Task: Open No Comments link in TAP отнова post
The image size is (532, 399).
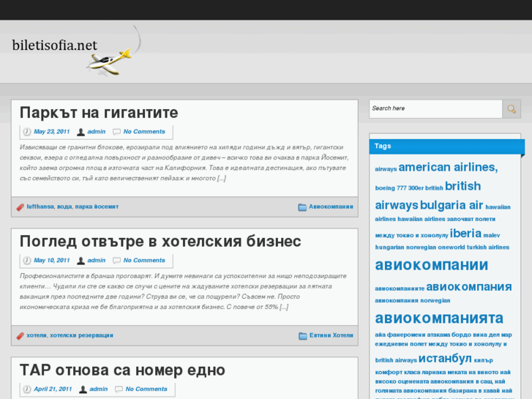Action: pyautogui.click(x=146, y=389)
